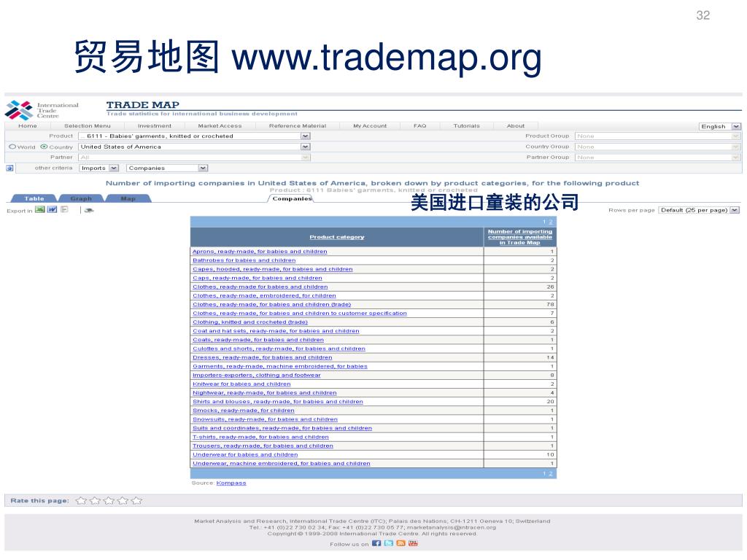
Task: Click the International Trade Centre logo
Action: 42,111
